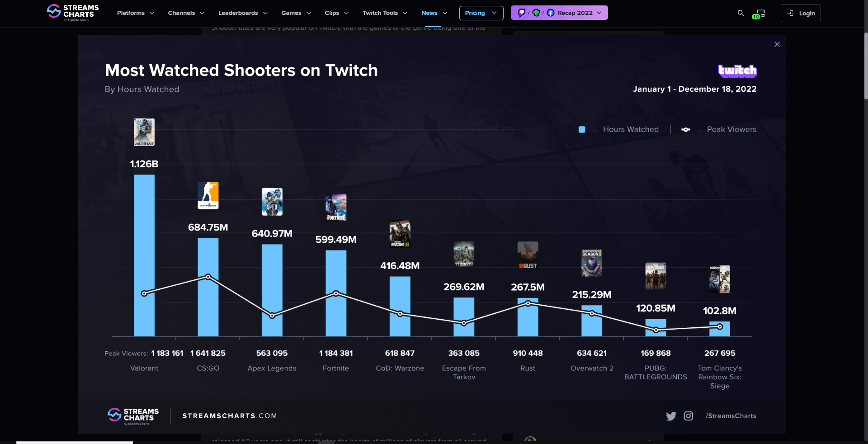
Task: Click the CS:GO game cover thumbnail
Action: (x=208, y=195)
